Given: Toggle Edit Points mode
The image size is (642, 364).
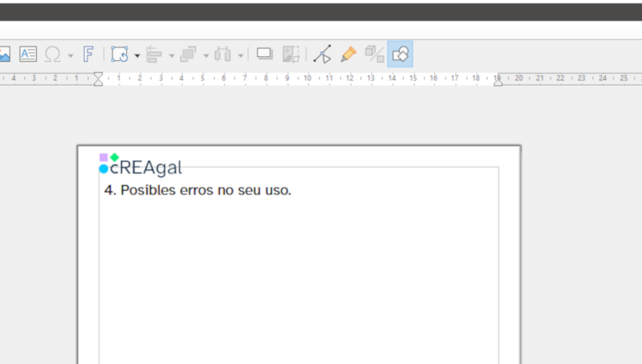Looking at the screenshot, I should [x=323, y=55].
